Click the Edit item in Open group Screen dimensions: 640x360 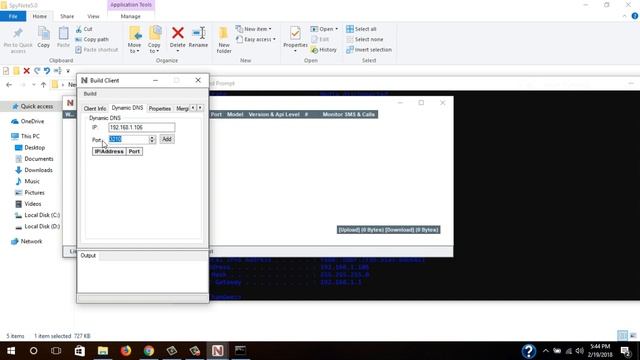(320, 40)
